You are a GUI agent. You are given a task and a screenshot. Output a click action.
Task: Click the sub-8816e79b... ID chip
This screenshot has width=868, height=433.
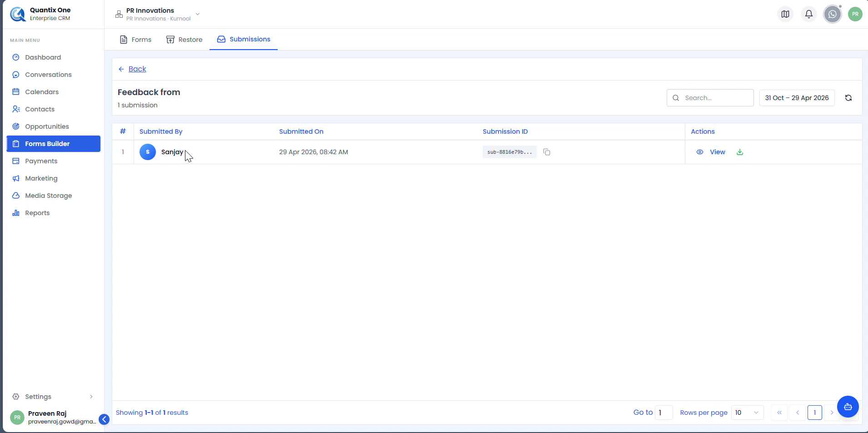(509, 152)
